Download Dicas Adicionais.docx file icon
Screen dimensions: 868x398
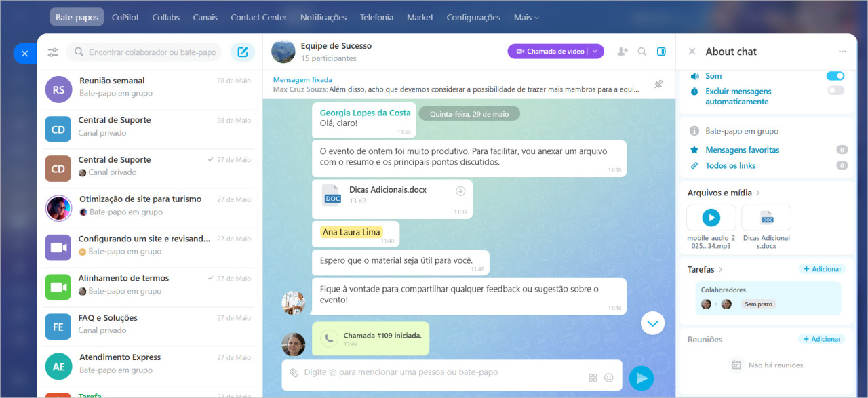pyautogui.click(x=460, y=191)
